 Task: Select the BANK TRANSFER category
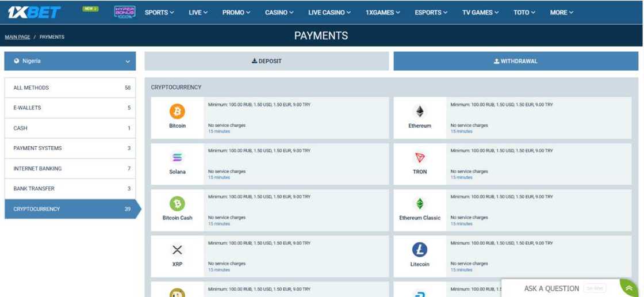(x=70, y=188)
